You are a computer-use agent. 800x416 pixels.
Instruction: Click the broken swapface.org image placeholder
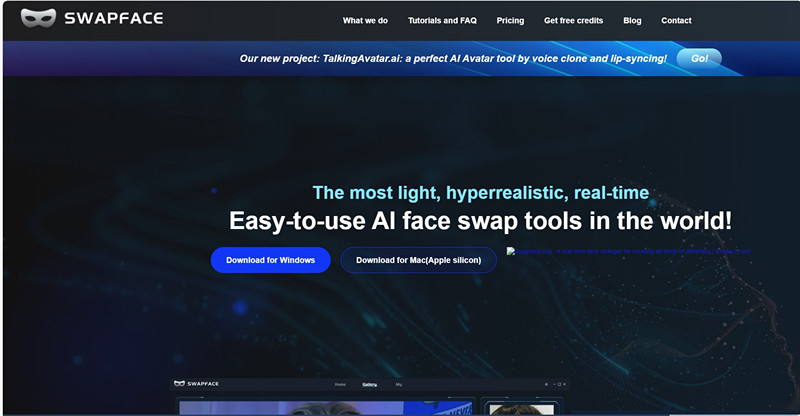[x=628, y=251]
